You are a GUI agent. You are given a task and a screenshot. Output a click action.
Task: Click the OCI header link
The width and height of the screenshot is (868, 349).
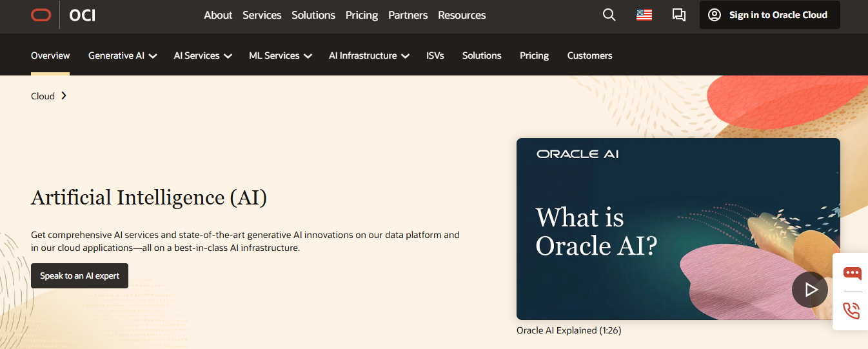point(83,15)
